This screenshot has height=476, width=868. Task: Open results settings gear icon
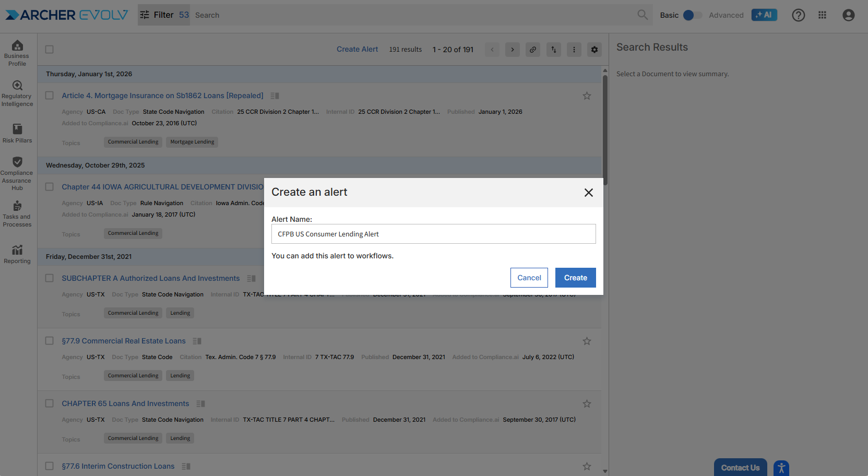pos(594,50)
